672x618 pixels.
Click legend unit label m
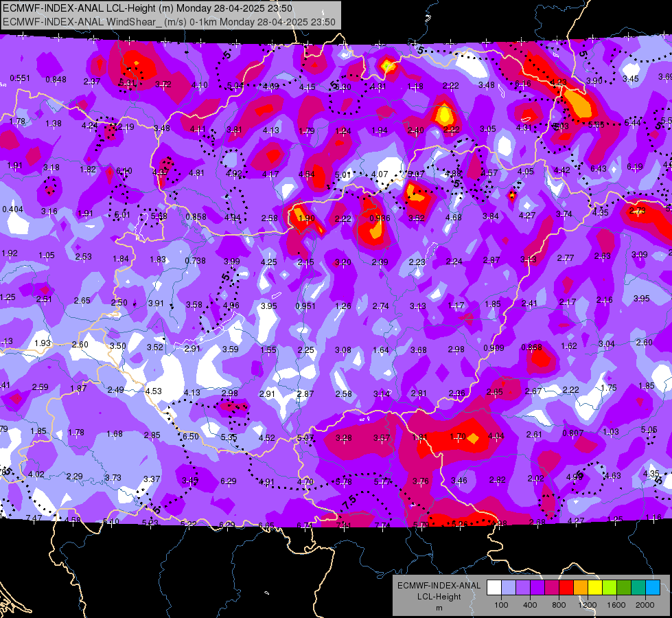click(439, 608)
